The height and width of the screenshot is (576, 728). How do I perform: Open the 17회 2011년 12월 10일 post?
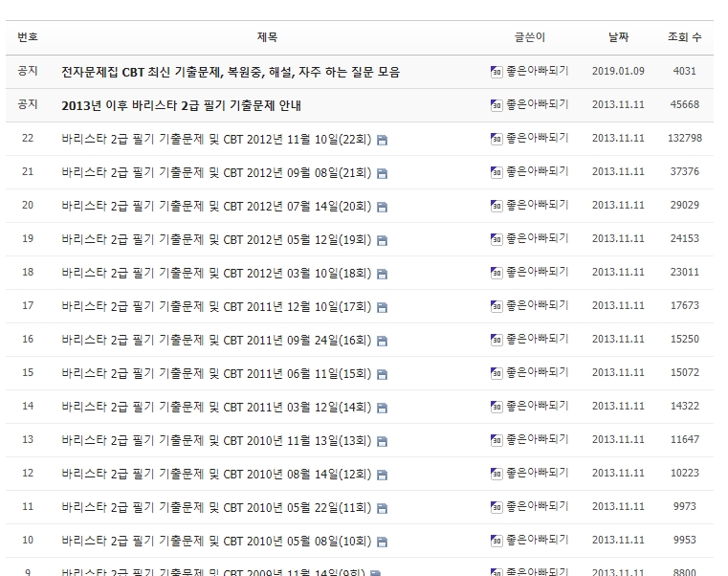[x=216, y=306]
